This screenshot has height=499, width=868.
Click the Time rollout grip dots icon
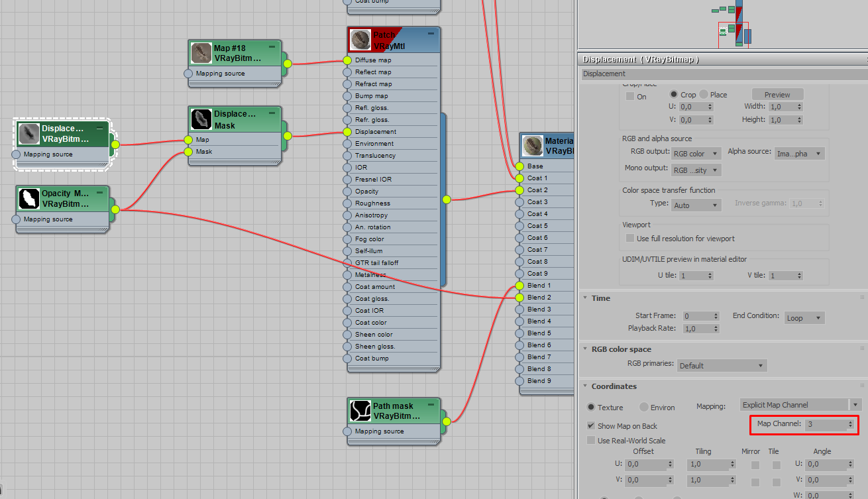tap(862, 298)
